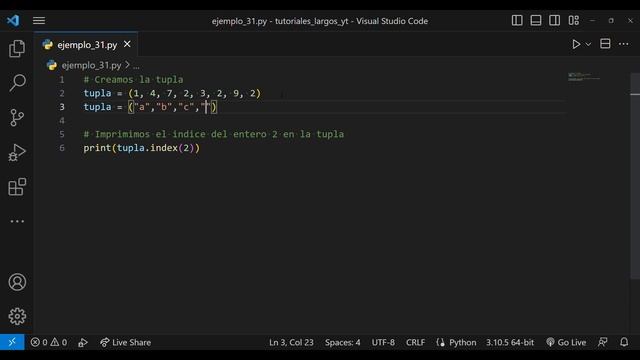The image size is (640, 360).
Task: Show errors and warnings count
Action: point(49,342)
